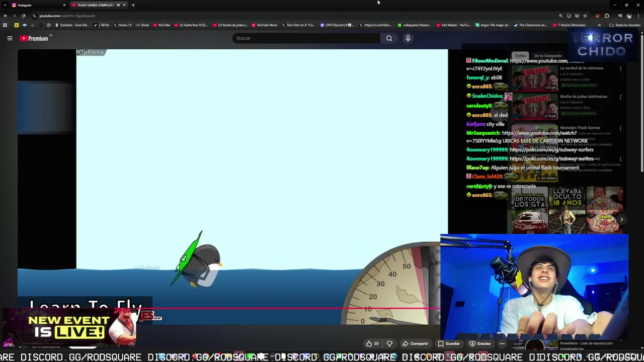Screen dimensions: 644x362
Task: Open The Classrooms bookmark
Action: [x=530, y=25]
